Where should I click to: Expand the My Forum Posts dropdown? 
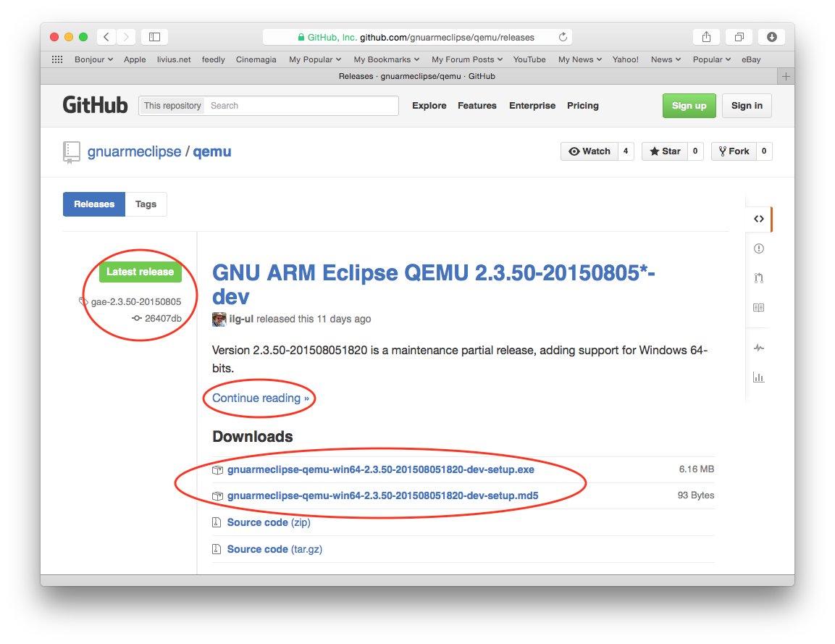click(x=467, y=59)
